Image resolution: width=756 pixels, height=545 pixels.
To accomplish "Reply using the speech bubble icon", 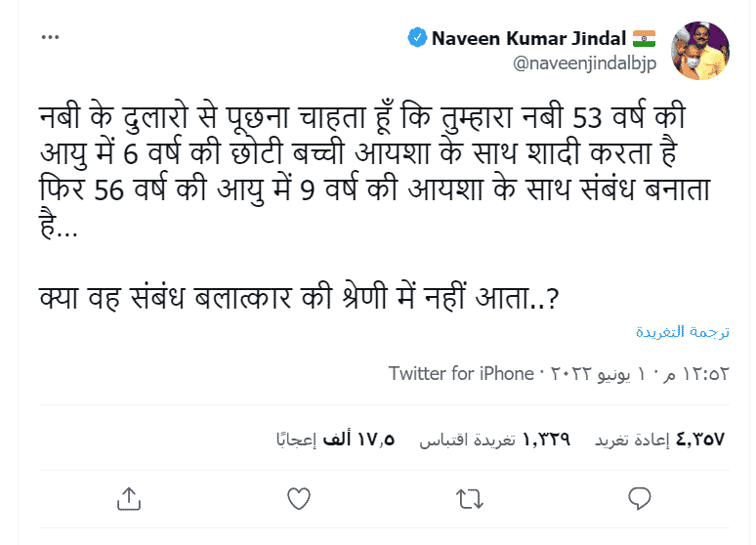I will [639, 499].
